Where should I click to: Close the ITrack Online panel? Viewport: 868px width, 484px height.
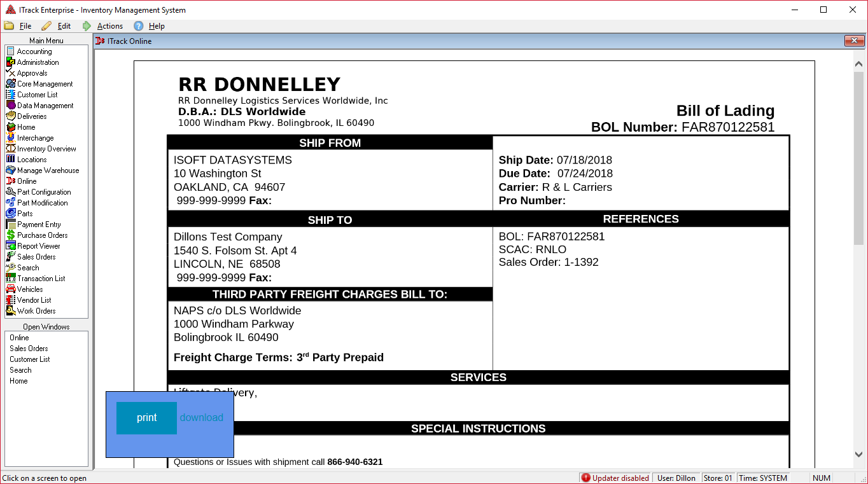853,41
